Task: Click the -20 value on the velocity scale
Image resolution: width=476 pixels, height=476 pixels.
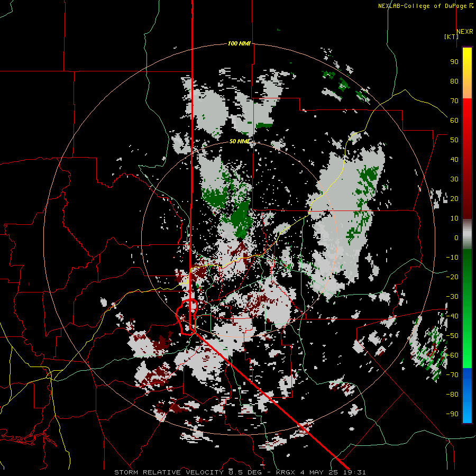Action: [x=452, y=277]
